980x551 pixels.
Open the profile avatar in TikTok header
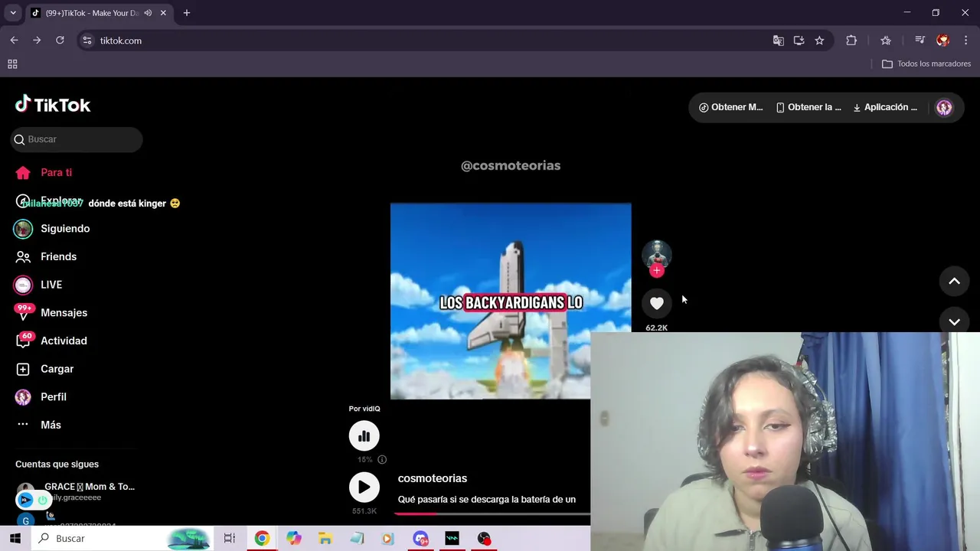point(944,107)
